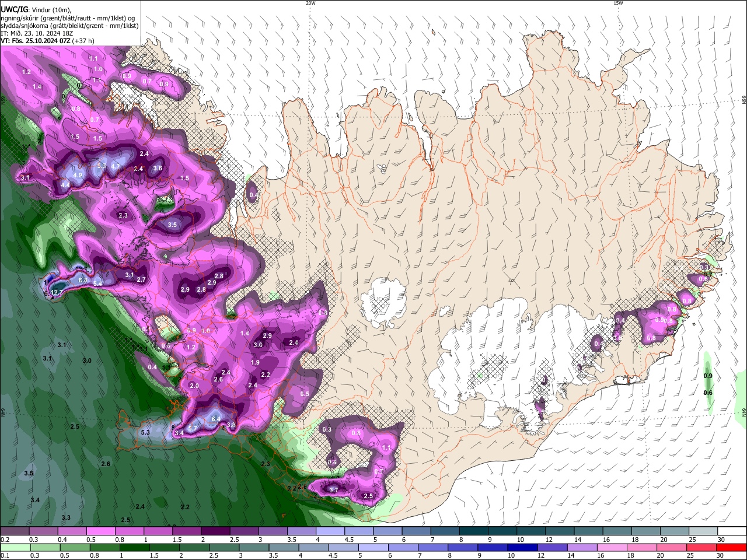Click the pink upper-row swatch between 0.5 and 0.8
Screen dimensions: 747x560
(x=100, y=531)
